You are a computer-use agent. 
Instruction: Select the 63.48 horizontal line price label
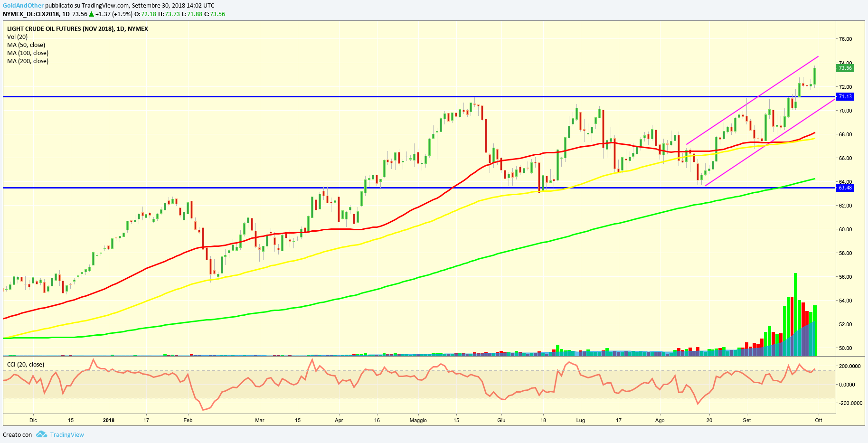coord(845,188)
